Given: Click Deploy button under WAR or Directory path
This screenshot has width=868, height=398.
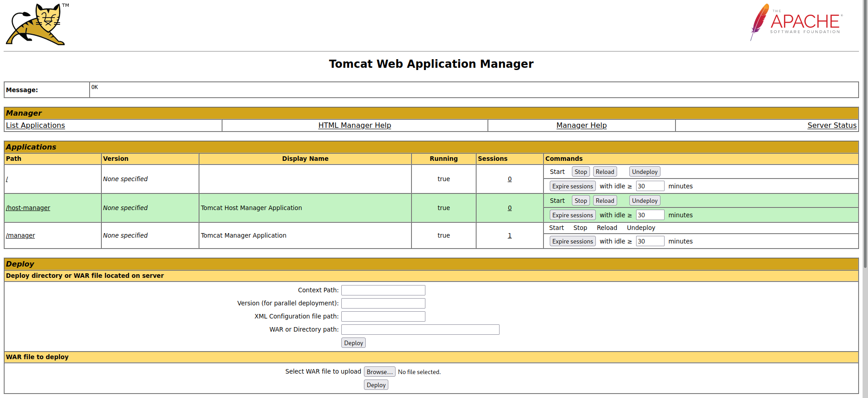Looking at the screenshot, I should coord(354,343).
